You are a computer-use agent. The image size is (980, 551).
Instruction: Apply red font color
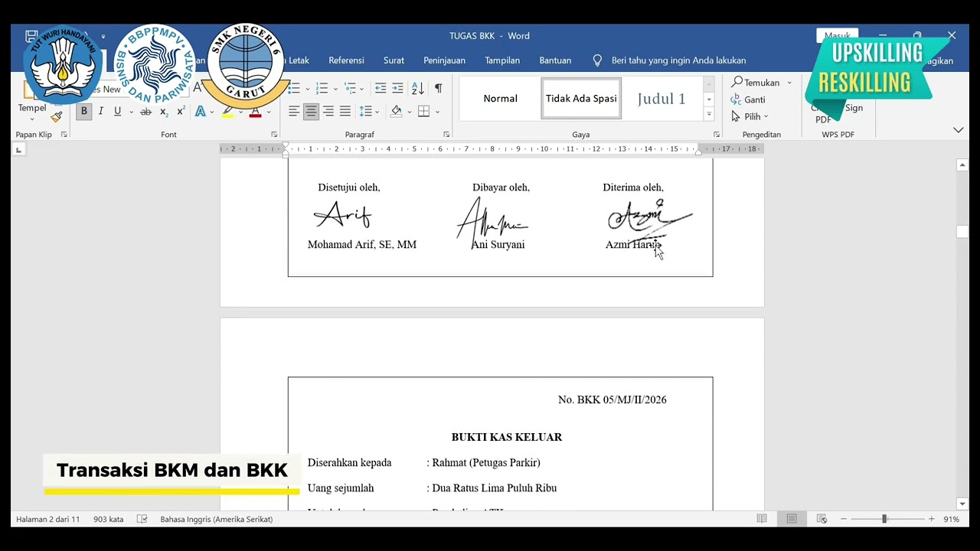coord(256,112)
